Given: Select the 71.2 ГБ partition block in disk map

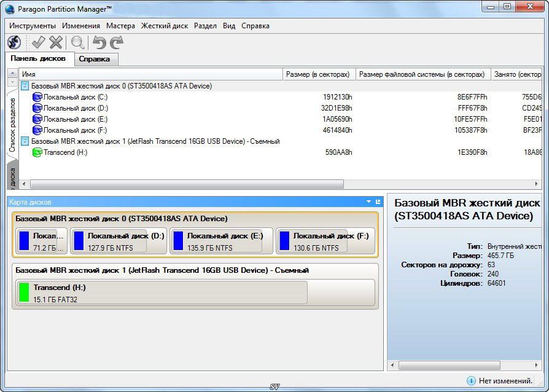Looking at the screenshot, I should coord(41,241).
